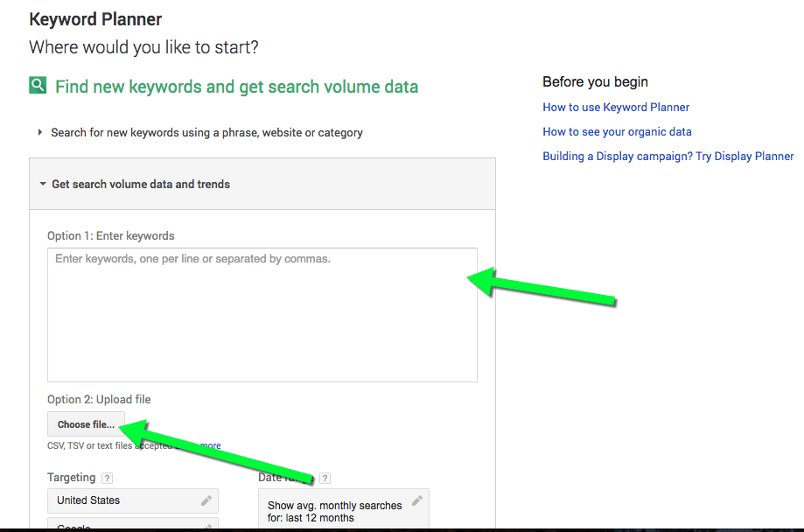The image size is (804, 532).
Task: Open the Targeting help question mark
Action: point(107,478)
